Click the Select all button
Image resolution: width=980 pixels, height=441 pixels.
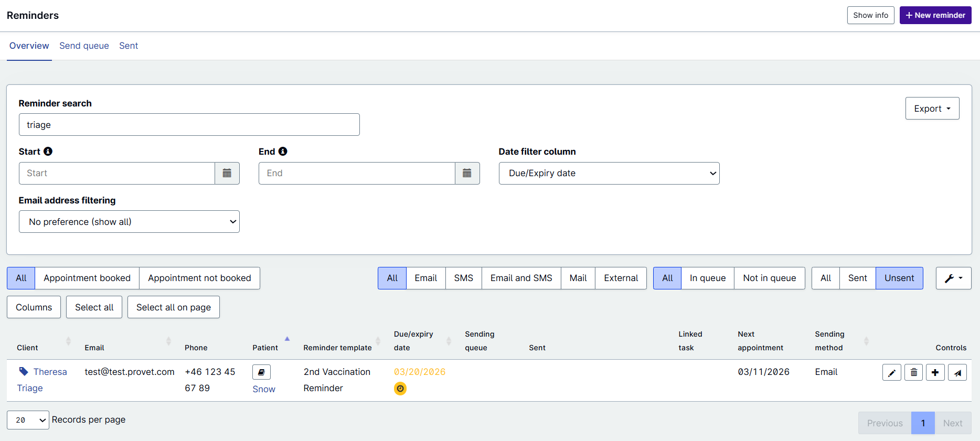[94, 307]
